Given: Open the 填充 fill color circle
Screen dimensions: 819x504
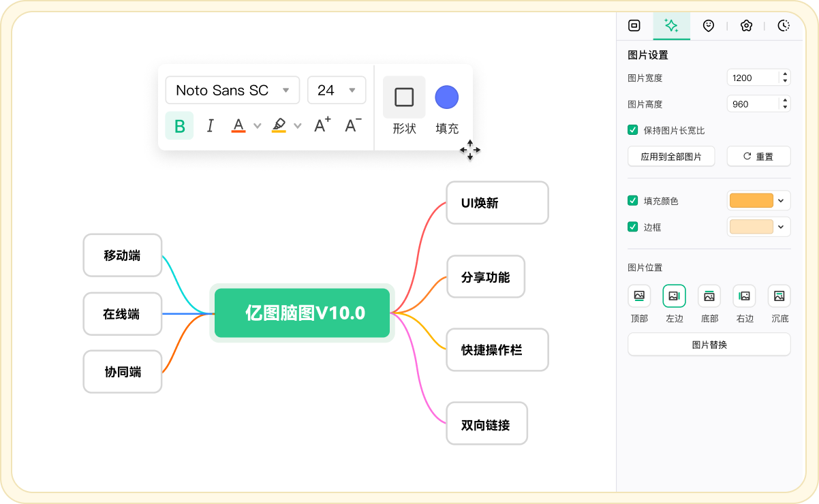Looking at the screenshot, I should [447, 97].
